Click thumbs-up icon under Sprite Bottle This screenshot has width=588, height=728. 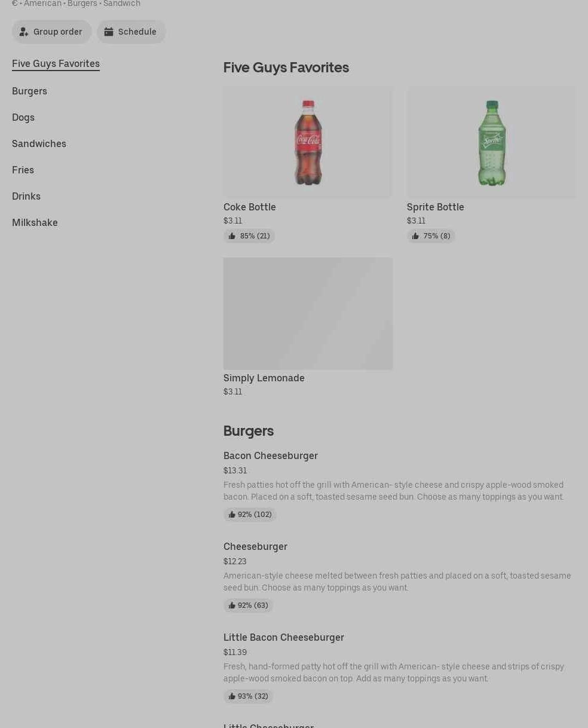tap(415, 236)
